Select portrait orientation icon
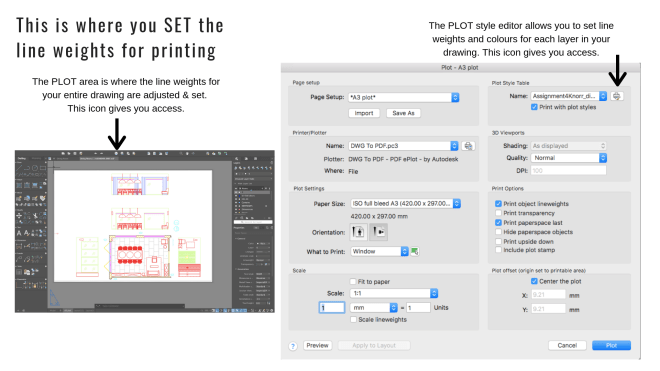The image size is (660, 371). (358, 232)
